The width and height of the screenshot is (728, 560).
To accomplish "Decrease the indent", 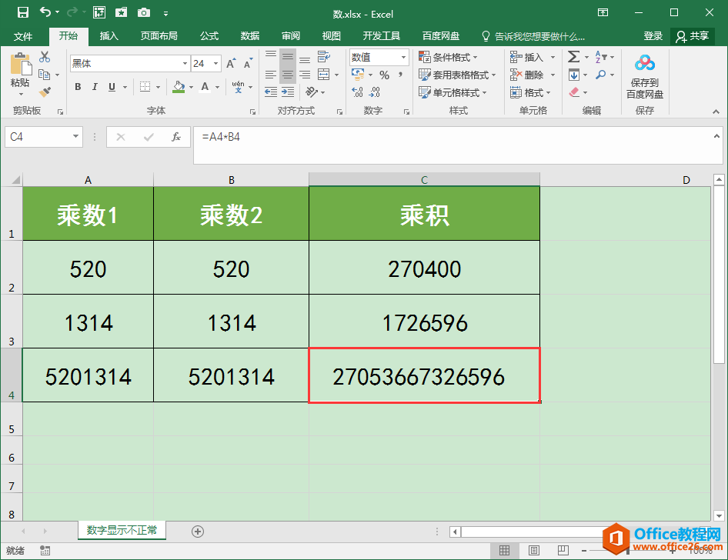I will pyautogui.click(x=271, y=92).
